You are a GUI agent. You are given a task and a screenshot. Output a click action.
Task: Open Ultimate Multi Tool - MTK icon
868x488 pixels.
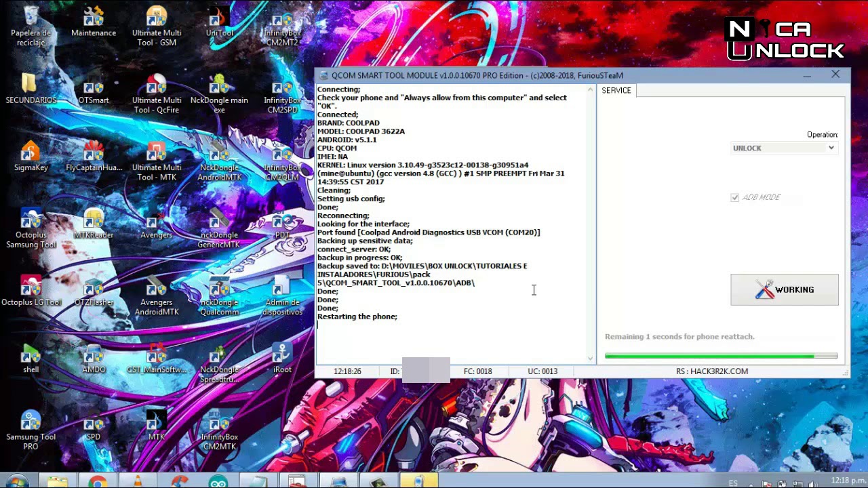157,160
